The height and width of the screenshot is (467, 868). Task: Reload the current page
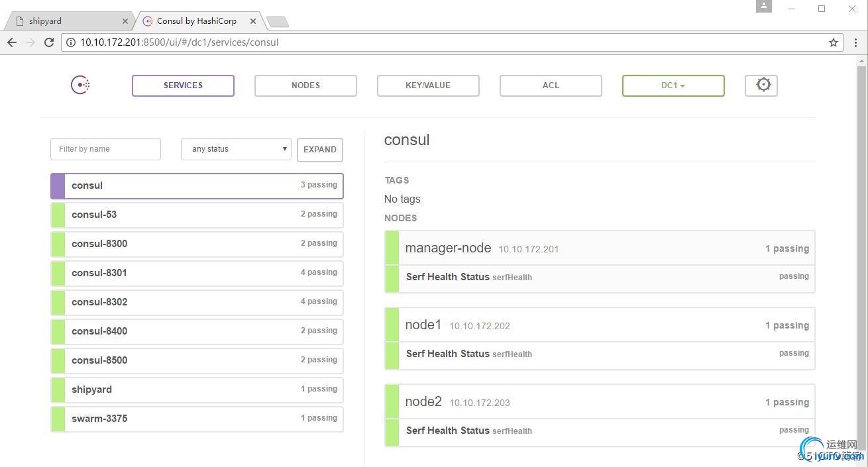click(49, 42)
